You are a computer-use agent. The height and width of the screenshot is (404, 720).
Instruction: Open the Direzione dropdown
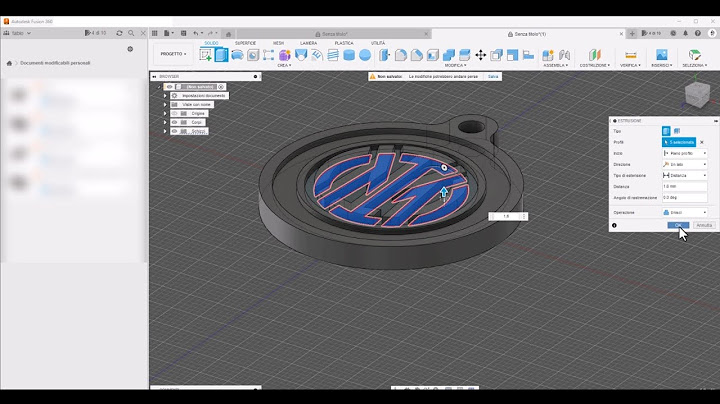pos(685,164)
